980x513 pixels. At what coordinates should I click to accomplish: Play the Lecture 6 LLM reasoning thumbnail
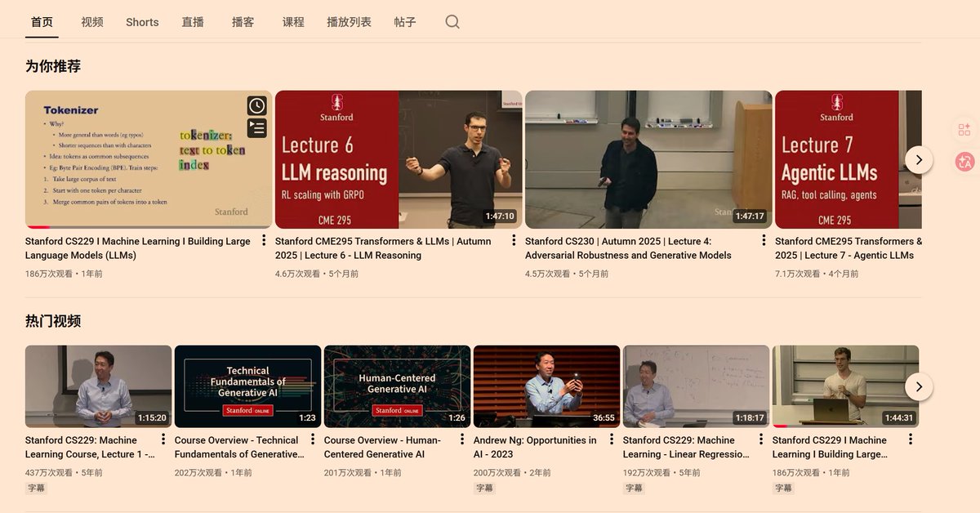[x=399, y=159]
